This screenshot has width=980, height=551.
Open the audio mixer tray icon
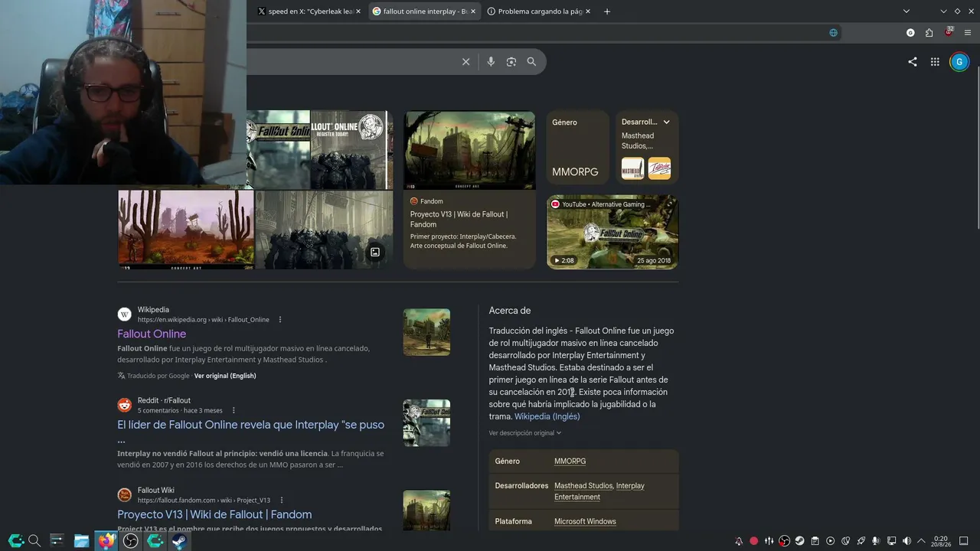click(769, 541)
